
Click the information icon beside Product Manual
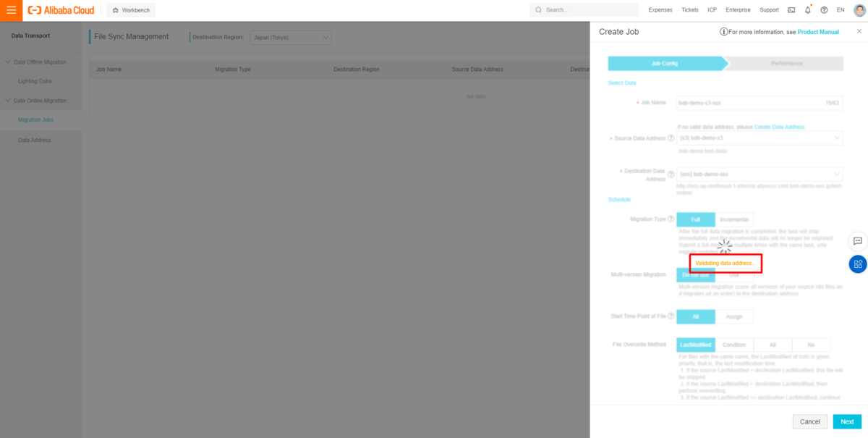click(723, 32)
